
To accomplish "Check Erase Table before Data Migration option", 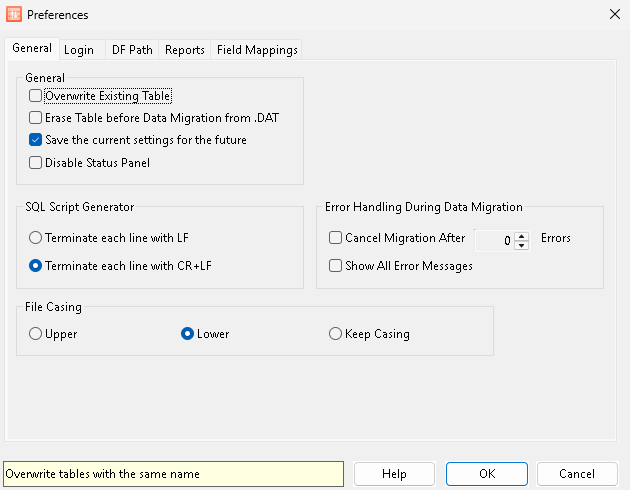I will 36,118.
